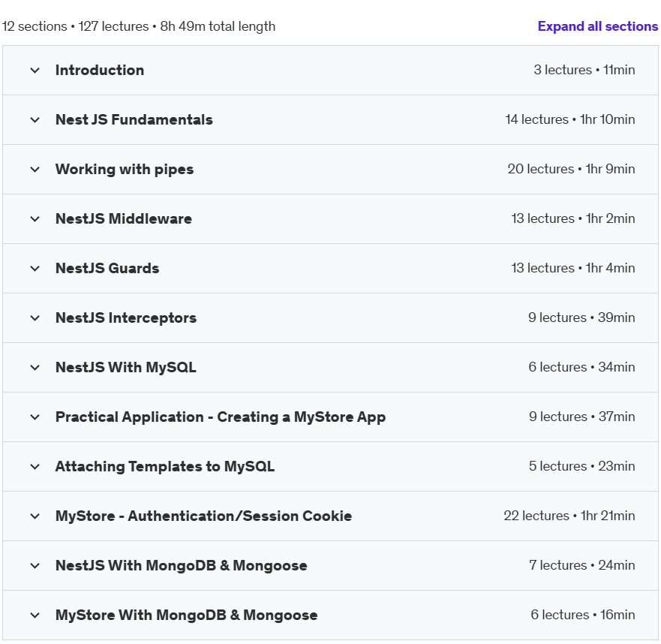Click the 22 lectures • 1hr 21min label
The image size is (661, 644).
tap(569, 516)
